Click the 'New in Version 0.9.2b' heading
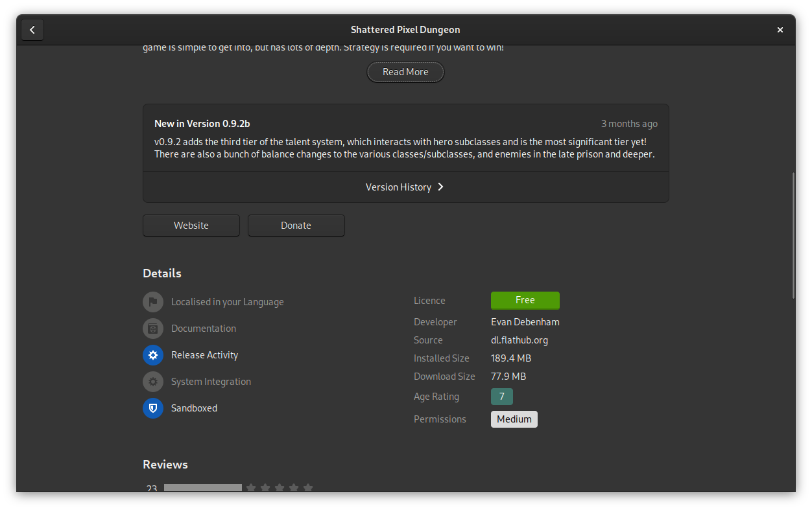Viewport: 812px width, 510px height. pyautogui.click(x=202, y=124)
